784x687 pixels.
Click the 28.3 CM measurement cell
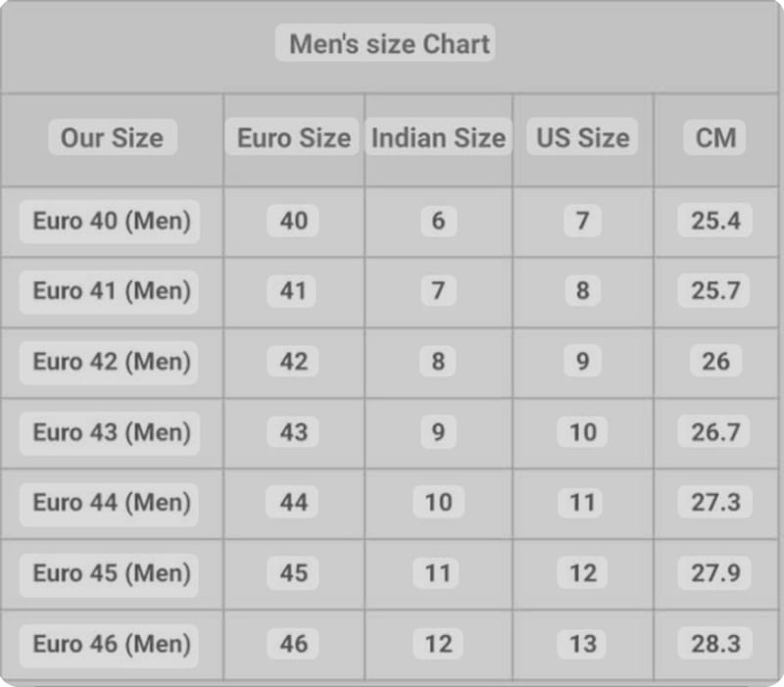point(715,644)
